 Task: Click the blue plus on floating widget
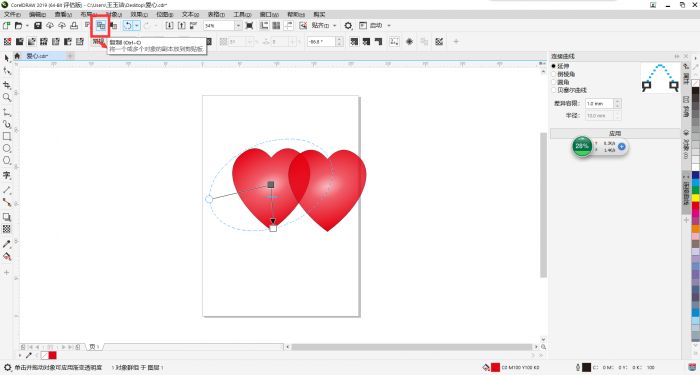(621, 146)
